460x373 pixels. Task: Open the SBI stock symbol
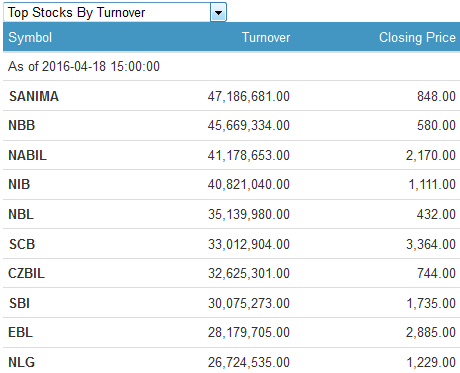[x=19, y=303]
